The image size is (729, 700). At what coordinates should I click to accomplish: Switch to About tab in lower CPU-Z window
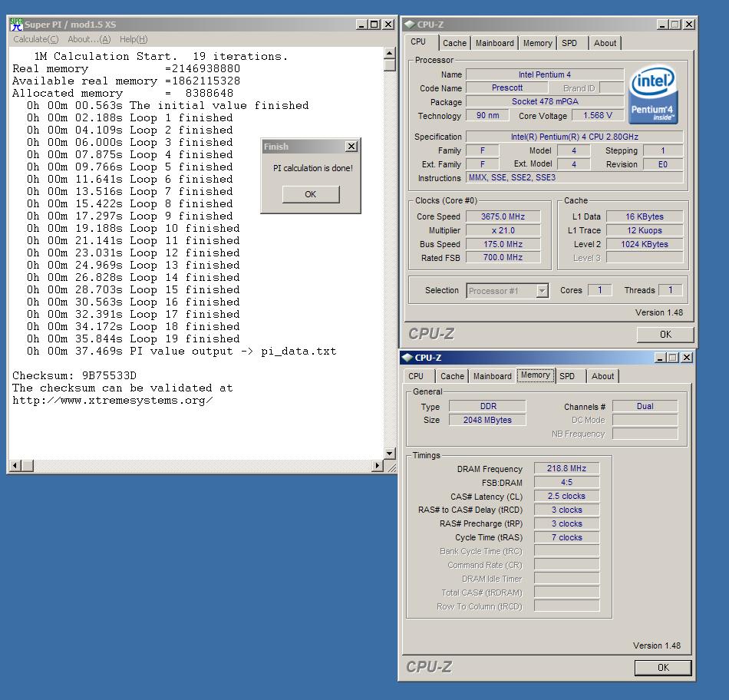point(602,376)
